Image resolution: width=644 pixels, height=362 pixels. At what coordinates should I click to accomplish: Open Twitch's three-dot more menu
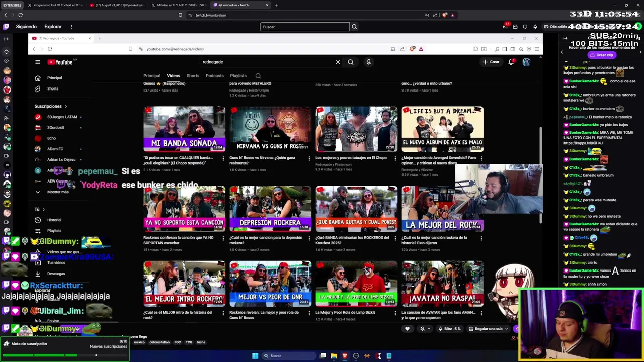coord(71,27)
